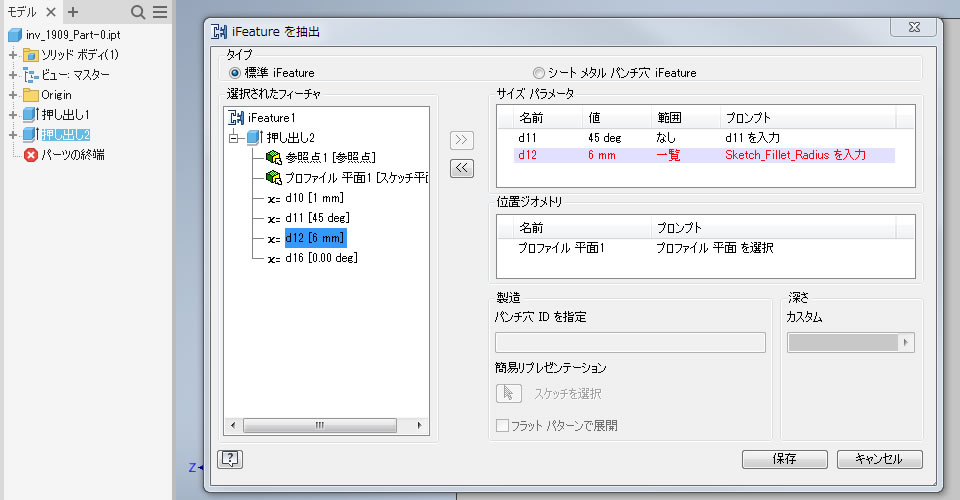Viewport: 960px width, 500px height.
Task: Expand the Origin folder node
Action: click(x=12, y=95)
